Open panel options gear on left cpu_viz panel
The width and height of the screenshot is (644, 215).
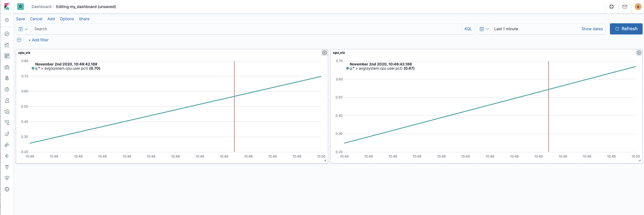pyautogui.click(x=324, y=53)
